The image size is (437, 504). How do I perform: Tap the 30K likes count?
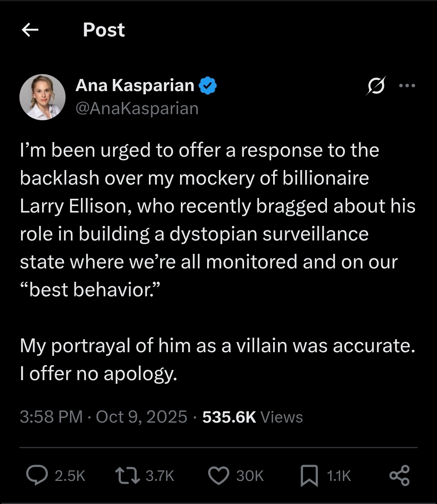[x=250, y=476]
